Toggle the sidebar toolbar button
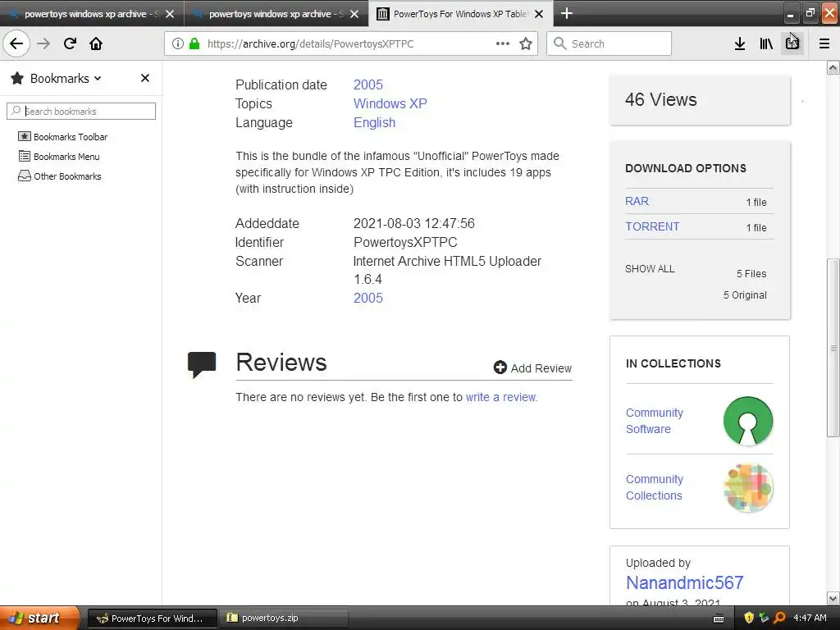 pos(792,43)
